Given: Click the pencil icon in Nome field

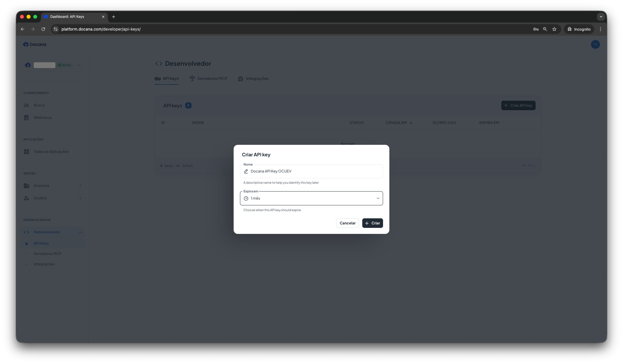Looking at the screenshot, I should [246, 171].
